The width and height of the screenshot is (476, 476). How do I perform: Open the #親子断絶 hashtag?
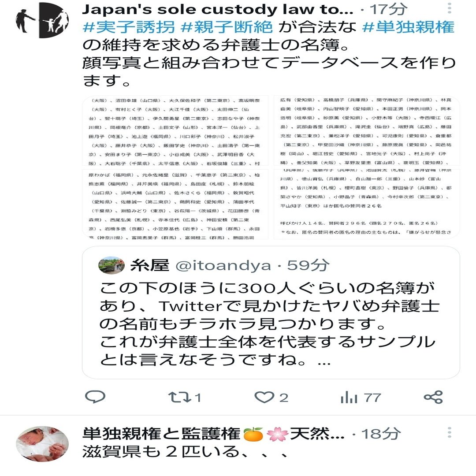point(227,27)
